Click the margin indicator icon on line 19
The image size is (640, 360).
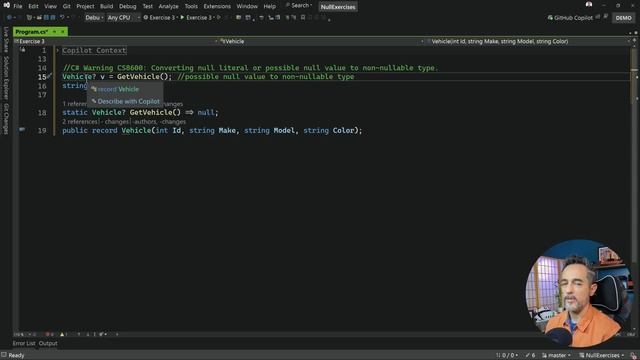point(22,130)
